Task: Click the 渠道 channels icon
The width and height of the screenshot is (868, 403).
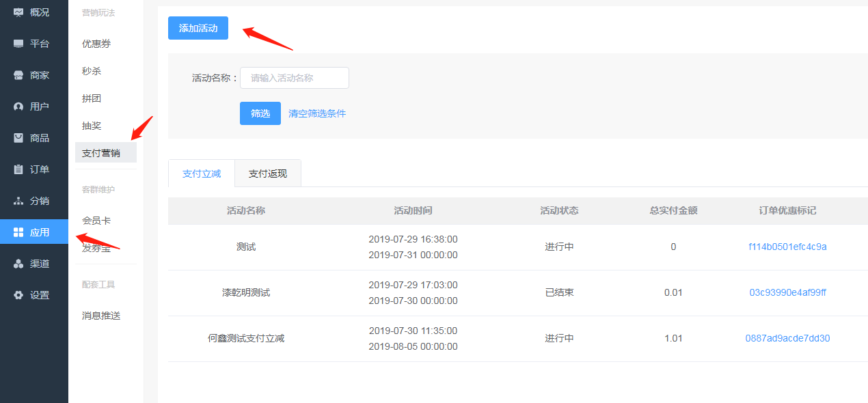Action: [18, 264]
